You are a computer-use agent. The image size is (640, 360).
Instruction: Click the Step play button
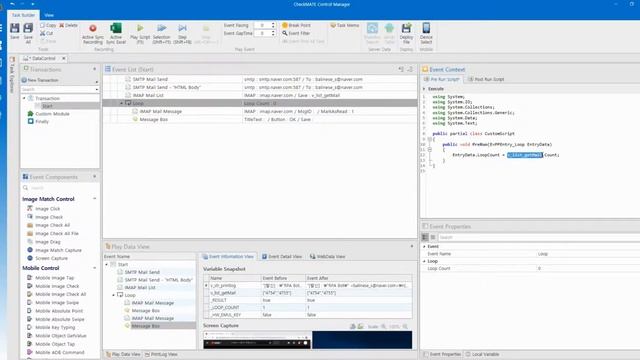182,33
